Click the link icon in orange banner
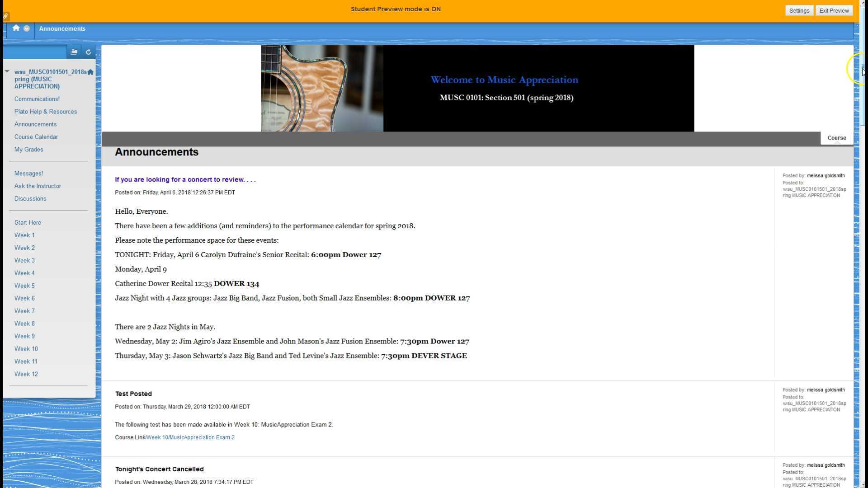Viewport: 868px width, 488px height. click(6, 16)
